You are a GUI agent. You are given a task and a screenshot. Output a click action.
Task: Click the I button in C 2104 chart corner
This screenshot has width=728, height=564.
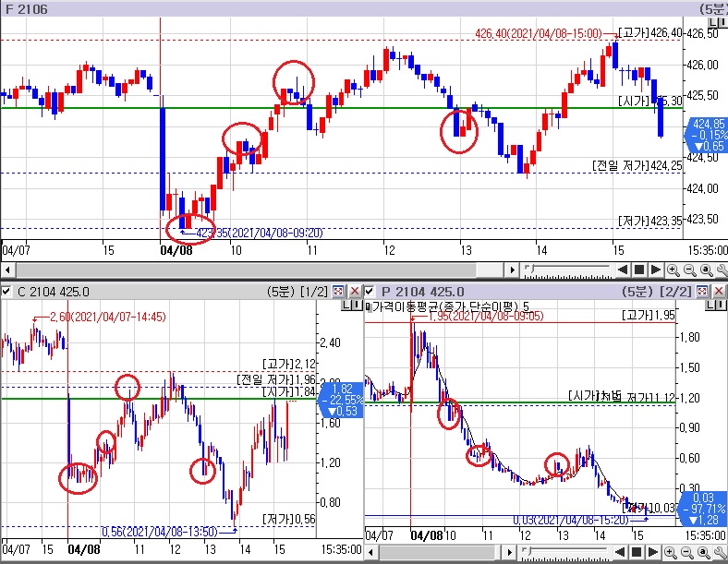358,306
